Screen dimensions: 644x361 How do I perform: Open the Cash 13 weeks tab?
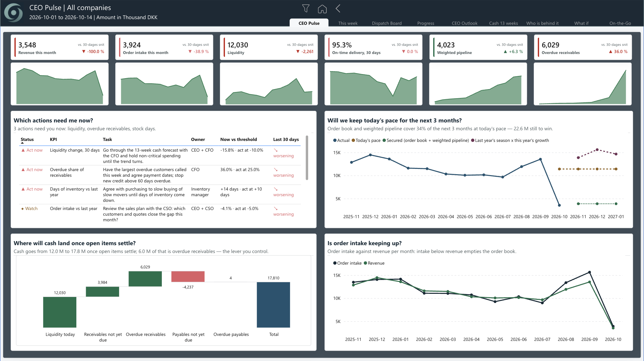[503, 23]
